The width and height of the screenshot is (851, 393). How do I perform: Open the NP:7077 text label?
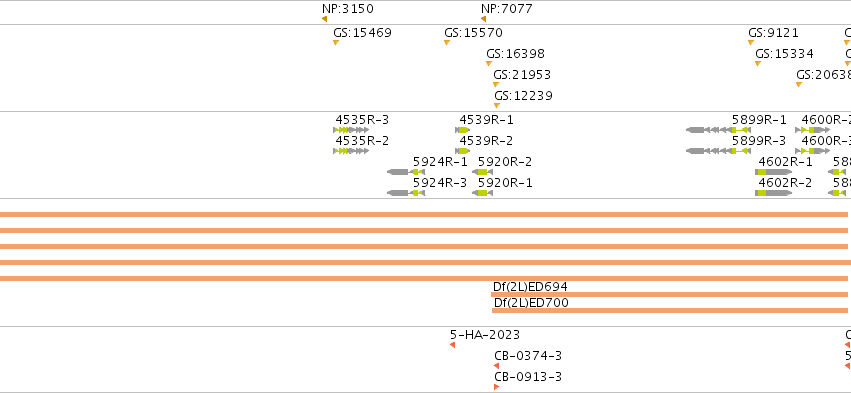click(x=507, y=9)
